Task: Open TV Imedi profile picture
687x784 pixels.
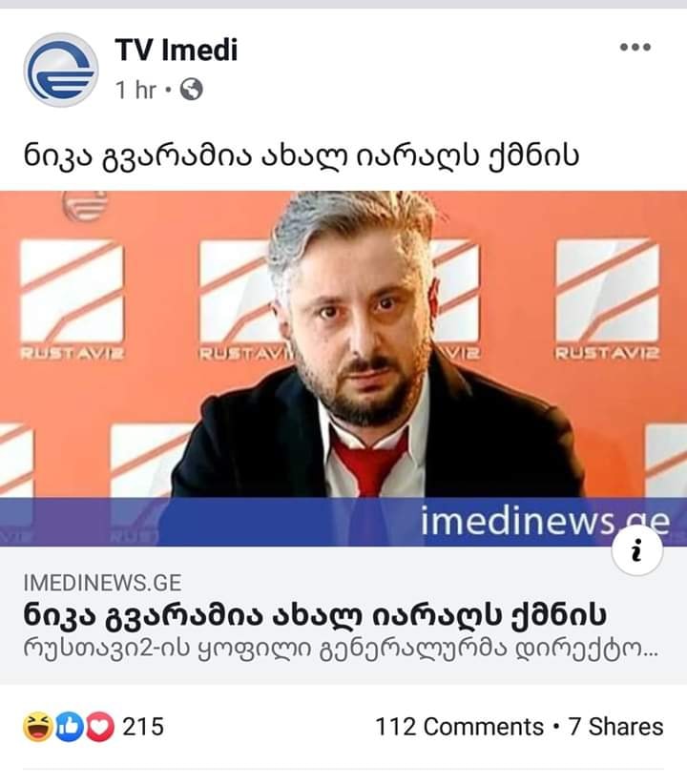Action: [x=61, y=70]
